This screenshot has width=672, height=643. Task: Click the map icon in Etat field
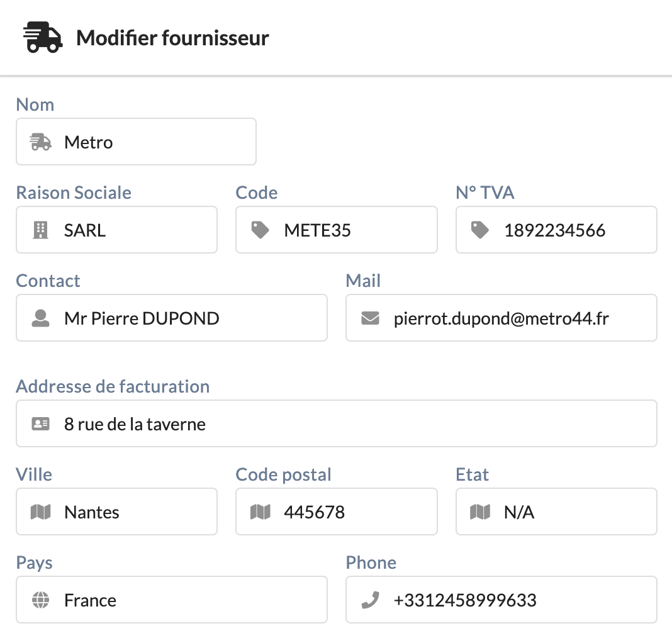(x=480, y=512)
